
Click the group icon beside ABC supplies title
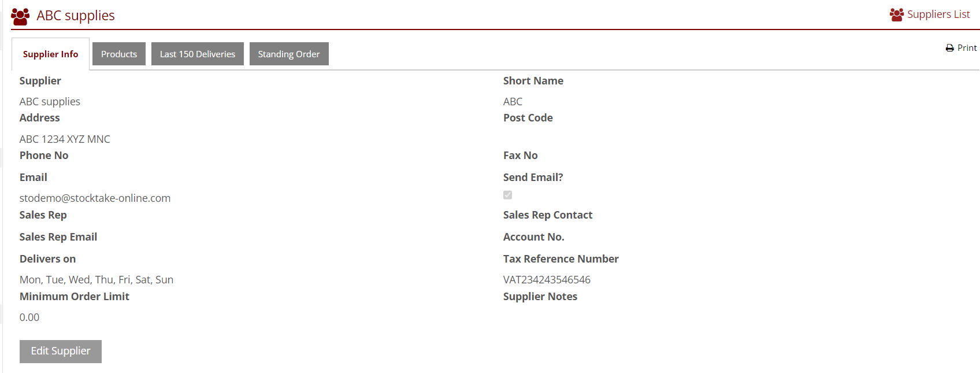point(20,16)
